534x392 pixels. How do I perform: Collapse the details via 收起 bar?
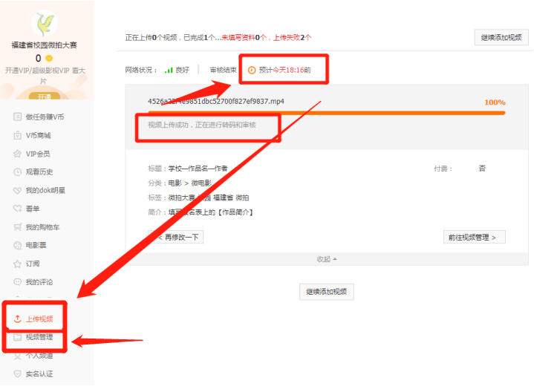point(326,259)
